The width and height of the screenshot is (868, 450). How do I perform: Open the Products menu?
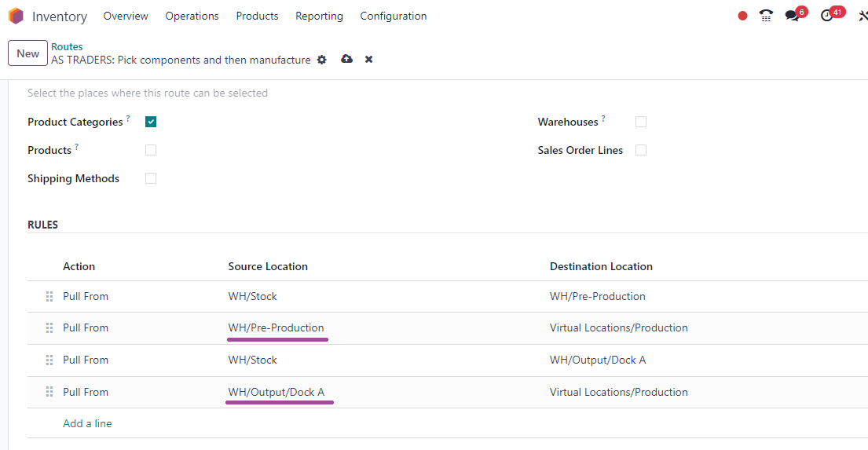[257, 16]
